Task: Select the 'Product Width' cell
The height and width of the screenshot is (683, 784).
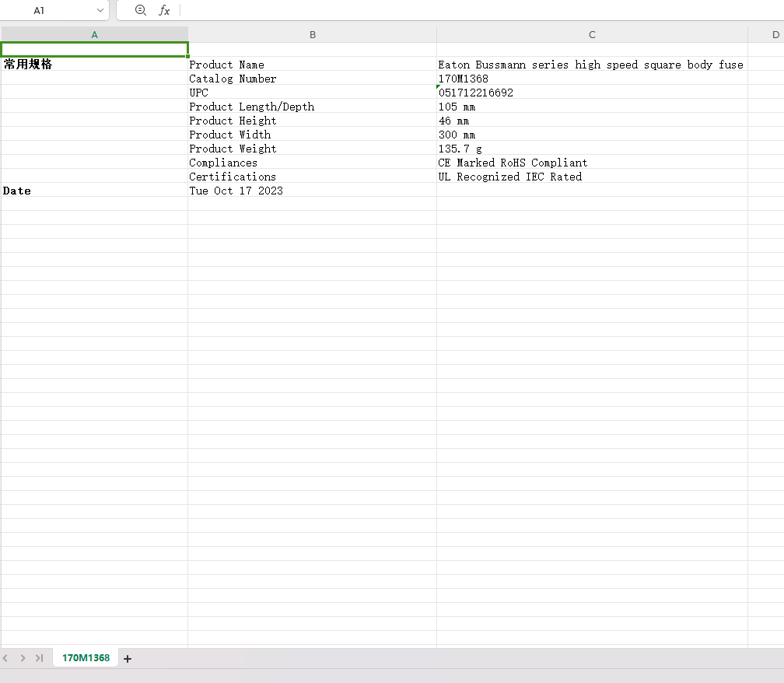Action: click(x=312, y=135)
